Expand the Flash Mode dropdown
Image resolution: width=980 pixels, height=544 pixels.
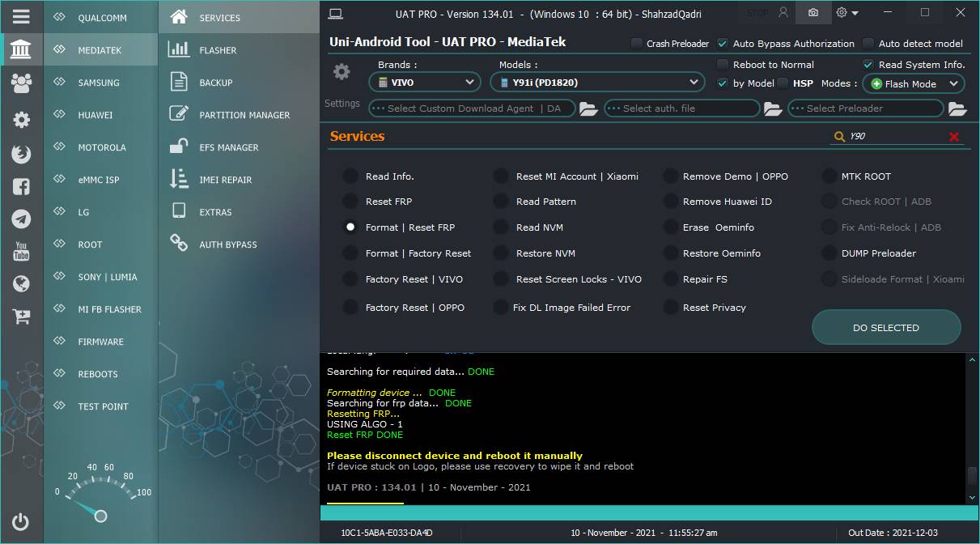coord(914,83)
